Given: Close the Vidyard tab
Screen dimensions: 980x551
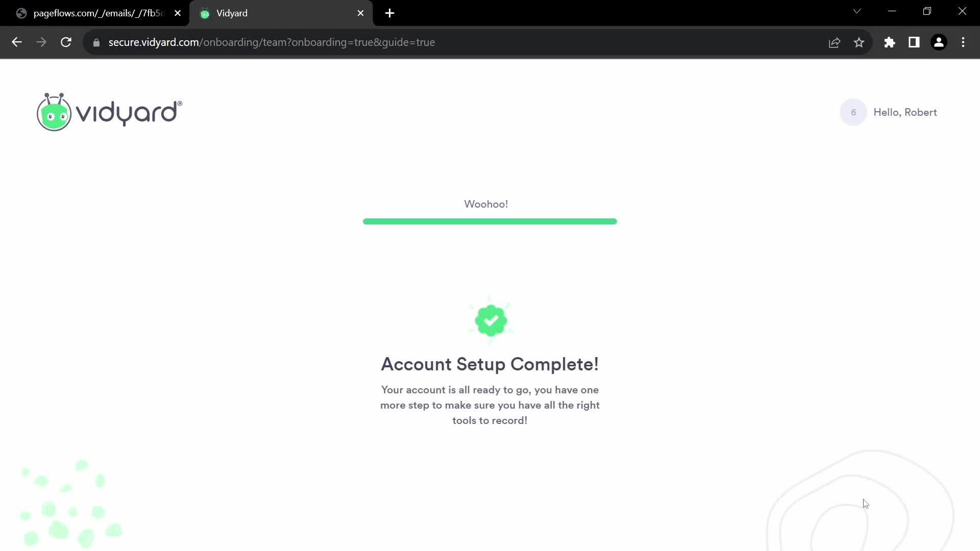Looking at the screenshot, I should pos(361,13).
